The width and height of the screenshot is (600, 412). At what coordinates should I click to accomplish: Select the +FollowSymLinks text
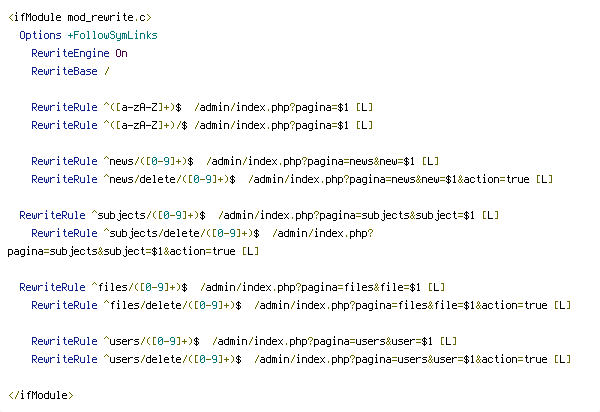click(x=112, y=35)
